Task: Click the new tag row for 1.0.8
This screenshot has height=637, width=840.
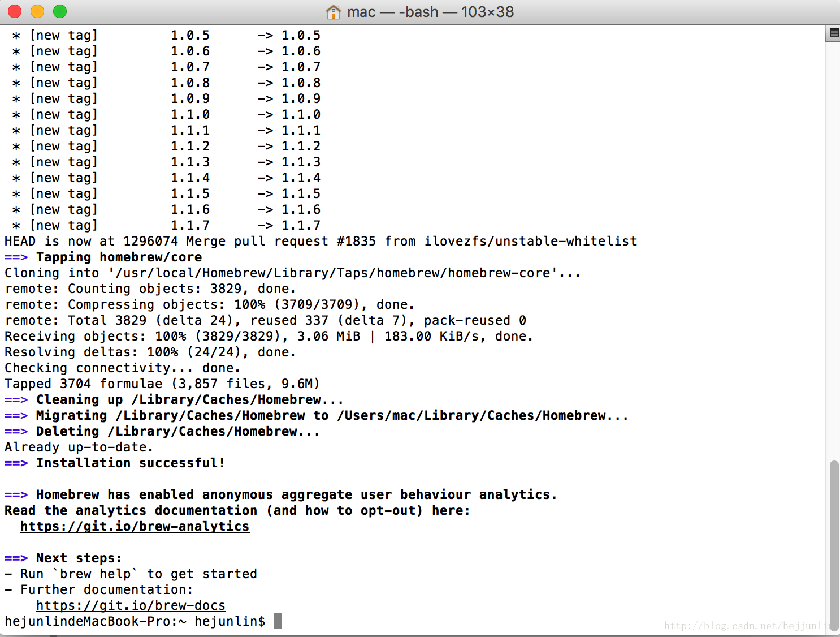Action: (x=166, y=83)
